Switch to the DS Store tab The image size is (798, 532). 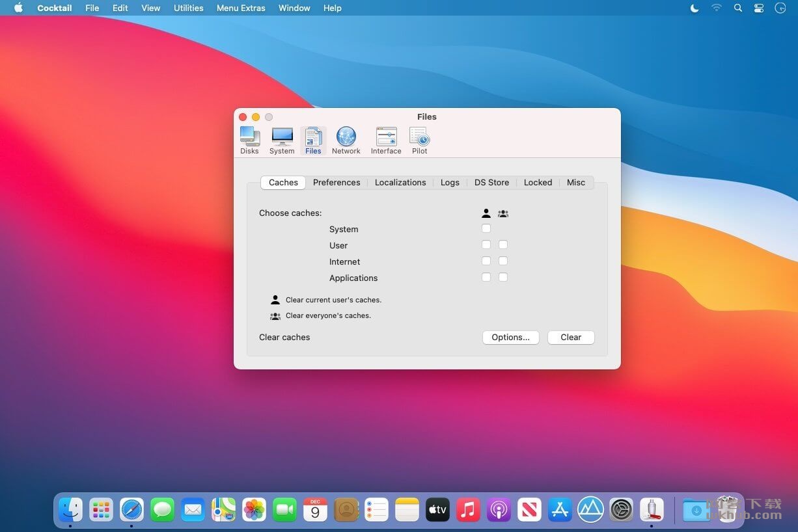(491, 183)
